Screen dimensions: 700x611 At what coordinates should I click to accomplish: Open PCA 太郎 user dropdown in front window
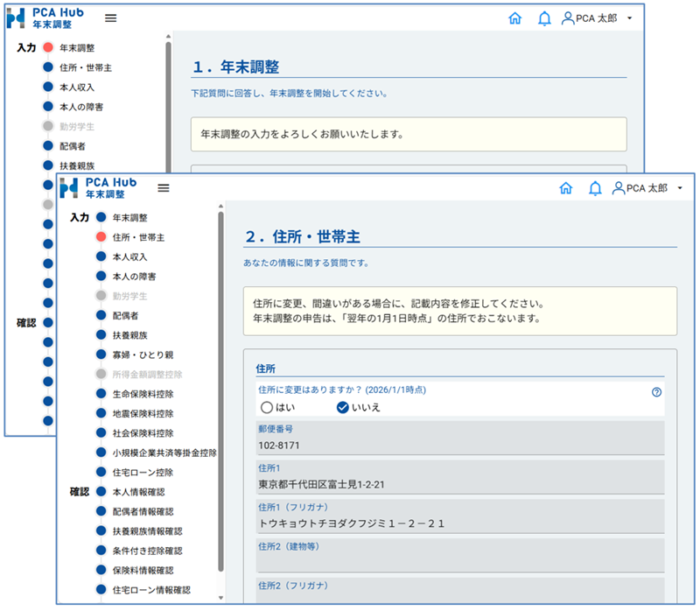tap(647, 188)
